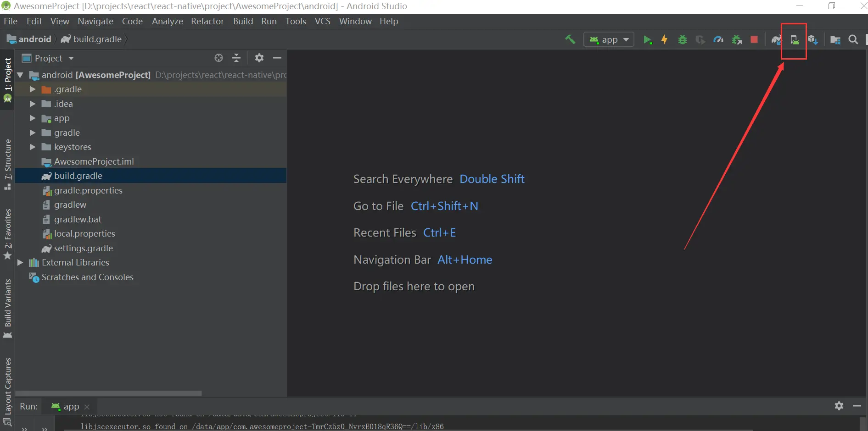868x431 pixels.
Task: Open the Profiler gauge icon
Action: (718, 40)
